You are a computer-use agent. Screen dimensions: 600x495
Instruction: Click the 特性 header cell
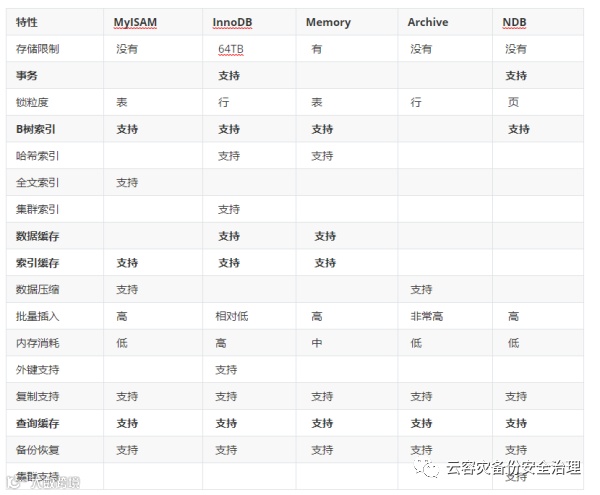tap(26, 23)
